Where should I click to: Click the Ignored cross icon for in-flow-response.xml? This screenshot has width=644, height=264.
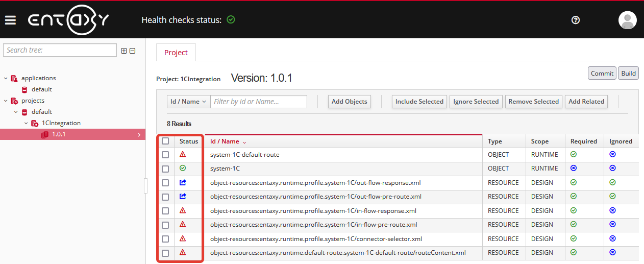click(613, 210)
